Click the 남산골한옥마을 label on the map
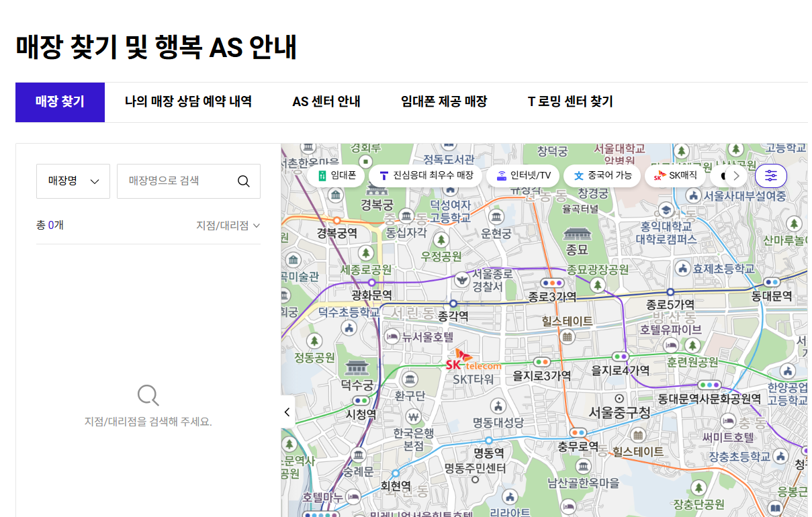 [x=584, y=482]
